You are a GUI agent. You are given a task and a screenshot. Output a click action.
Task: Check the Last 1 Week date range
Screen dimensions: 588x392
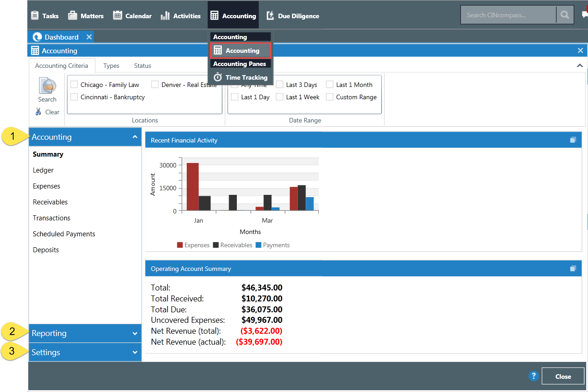point(279,97)
